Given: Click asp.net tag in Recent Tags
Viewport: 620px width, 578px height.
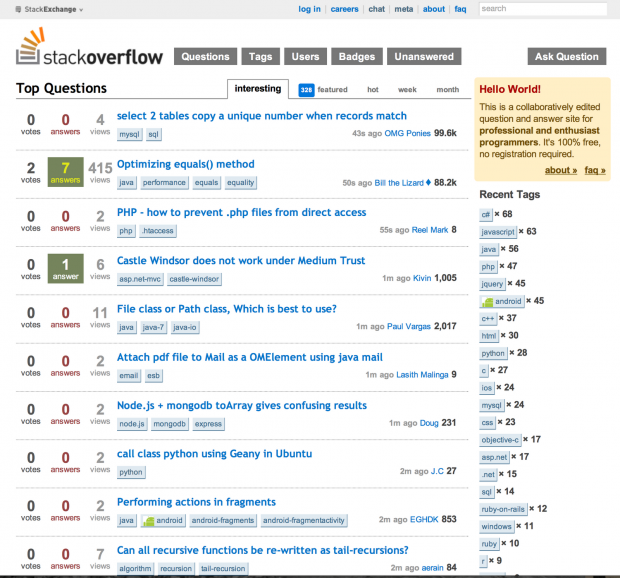Looking at the screenshot, I should [494, 457].
